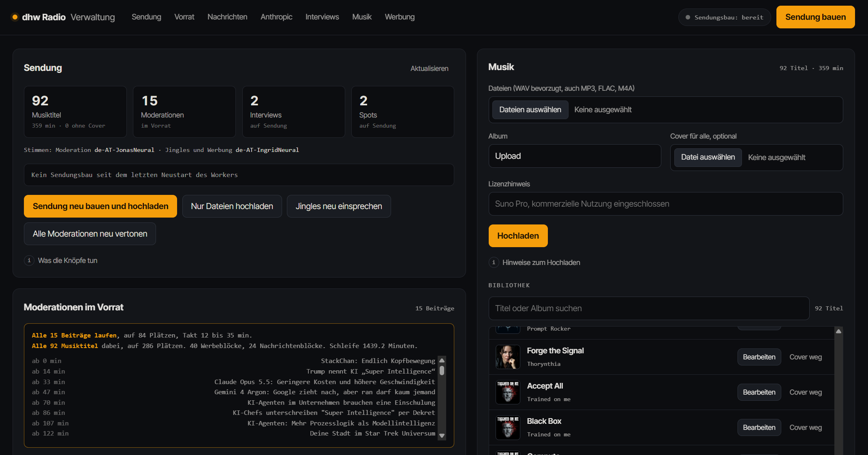Click 'Cover weg' for Forge the Signal
The height and width of the screenshot is (455, 868).
[x=806, y=357]
